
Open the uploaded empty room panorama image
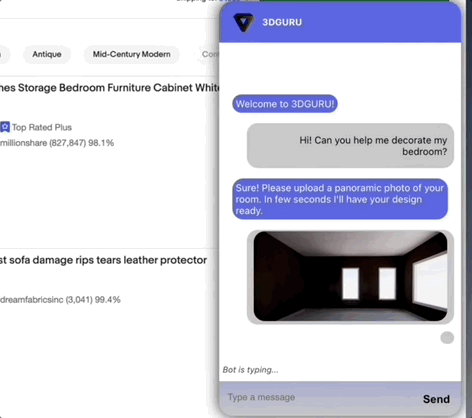(x=350, y=276)
